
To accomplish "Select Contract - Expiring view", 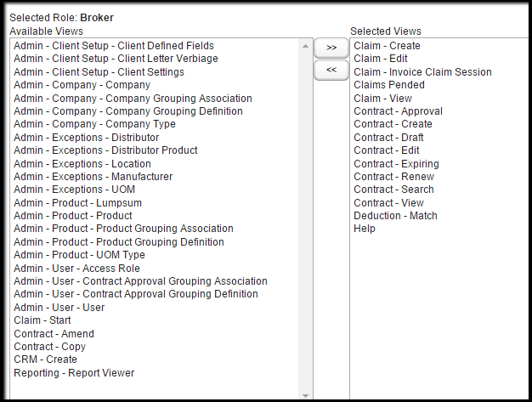I will pos(396,164).
